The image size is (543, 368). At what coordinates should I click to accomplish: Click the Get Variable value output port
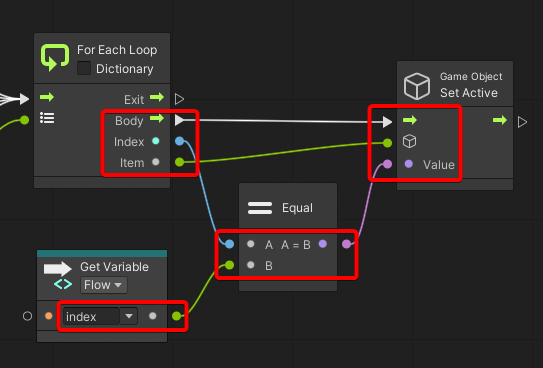point(177,316)
